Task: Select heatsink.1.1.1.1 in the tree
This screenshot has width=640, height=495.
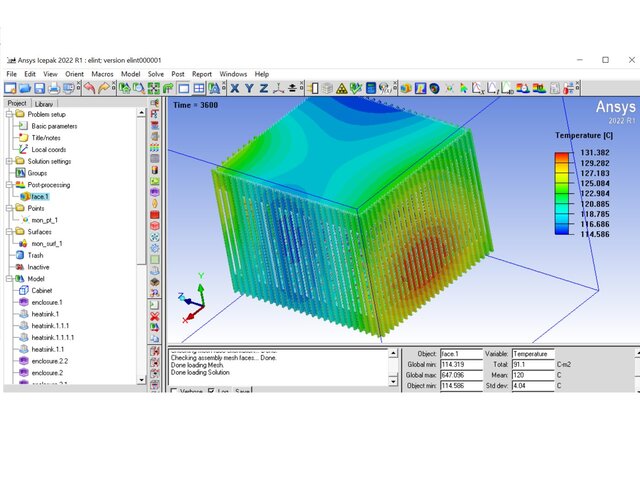Action: pos(53,338)
